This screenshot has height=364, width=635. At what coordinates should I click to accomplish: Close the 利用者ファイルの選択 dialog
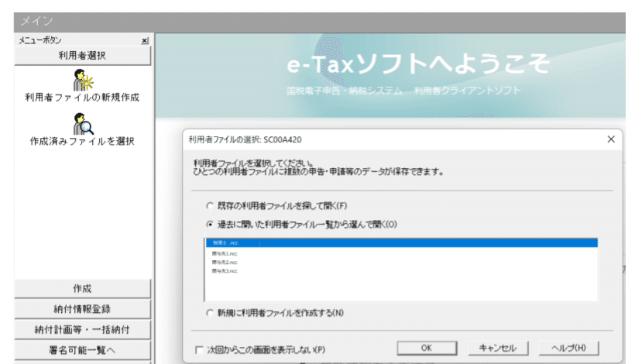611,139
